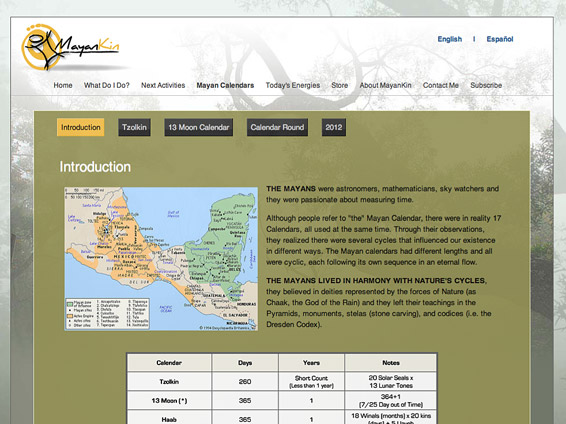The height and width of the screenshot is (424, 566).
Task: Open the 13 Moon Calendar tab
Action: point(199,127)
